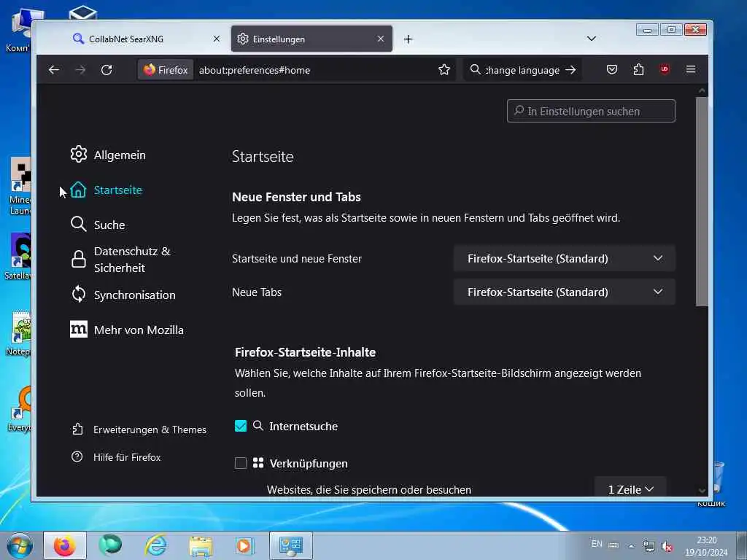Expand the Neue Tabs dropdown

click(x=564, y=292)
